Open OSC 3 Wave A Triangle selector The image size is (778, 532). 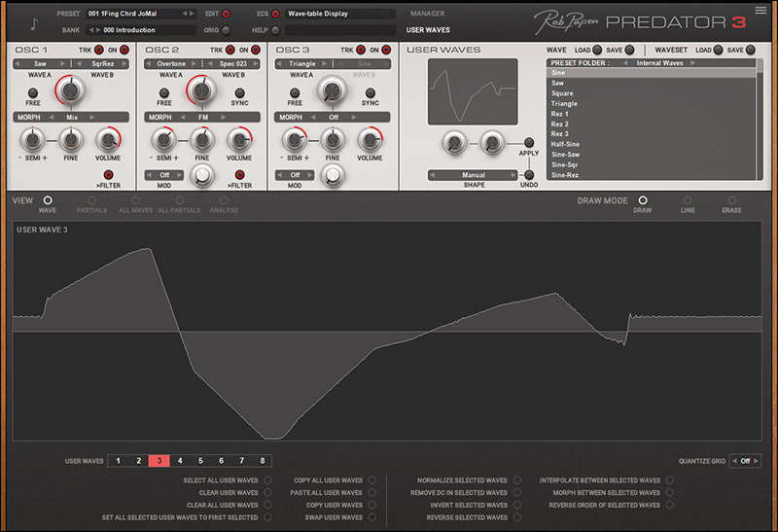(302, 63)
